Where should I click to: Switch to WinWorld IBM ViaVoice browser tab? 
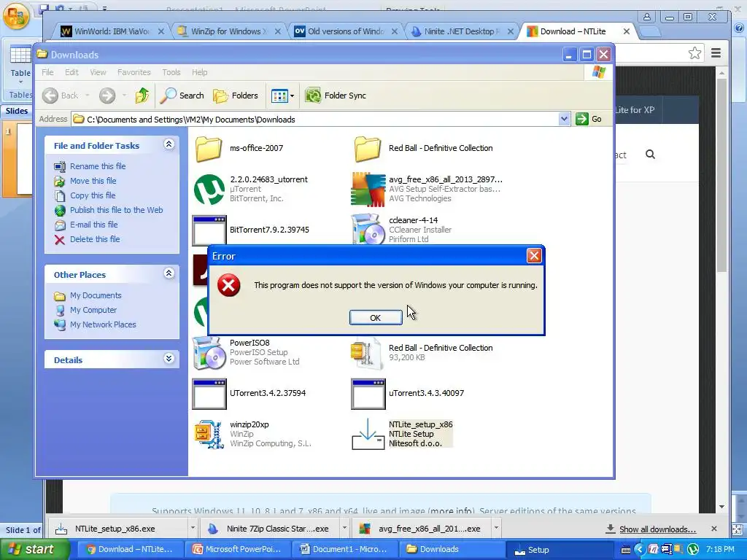pyautogui.click(x=112, y=31)
